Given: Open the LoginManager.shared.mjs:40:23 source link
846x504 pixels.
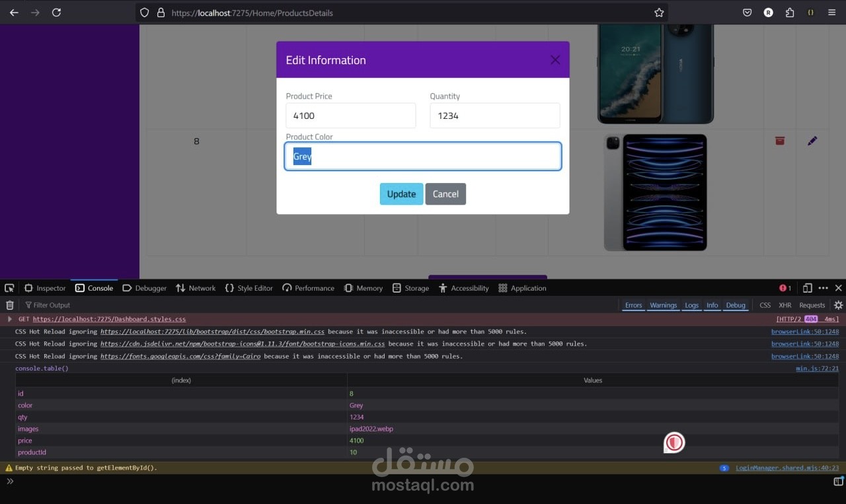Looking at the screenshot, I should [787, 468].
